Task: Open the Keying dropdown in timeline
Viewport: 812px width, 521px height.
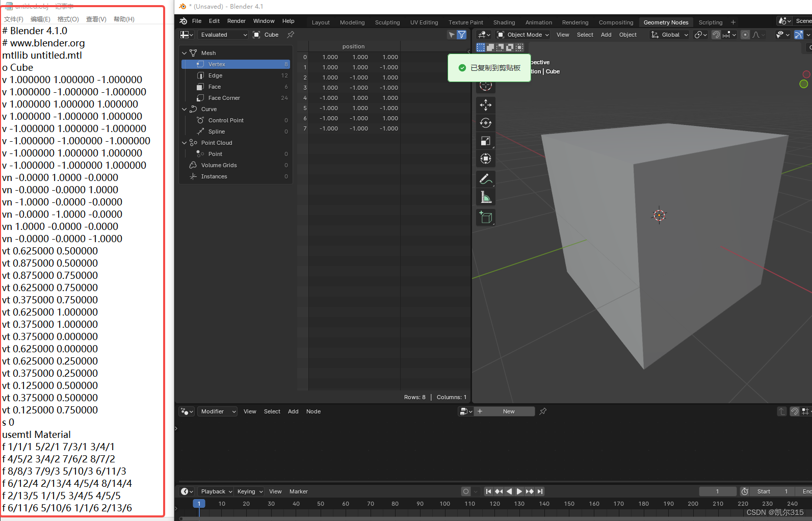Action: tap(250, 491)
